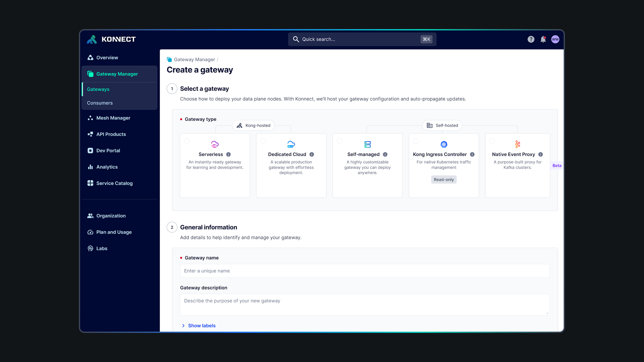Click info icon beside Kong Ingress Controller
The width and height of the screenshot is (644, 362).
tap(472, 154)
